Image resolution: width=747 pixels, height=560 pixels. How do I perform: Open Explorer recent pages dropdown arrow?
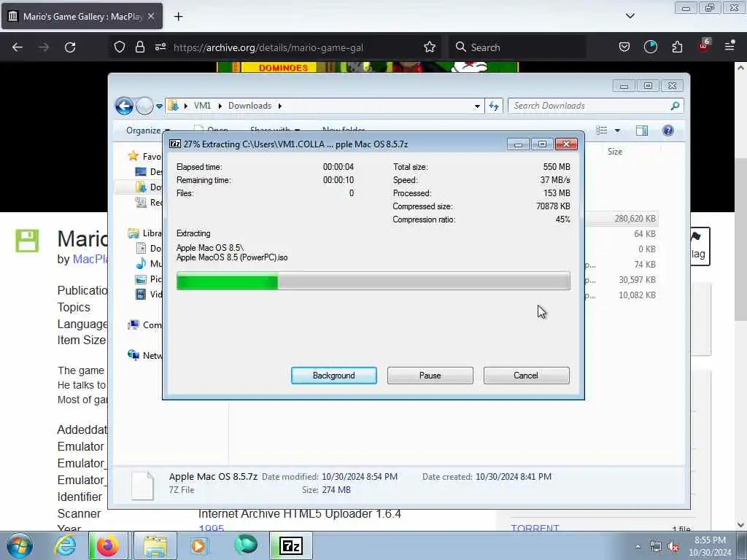pos(159,106)
